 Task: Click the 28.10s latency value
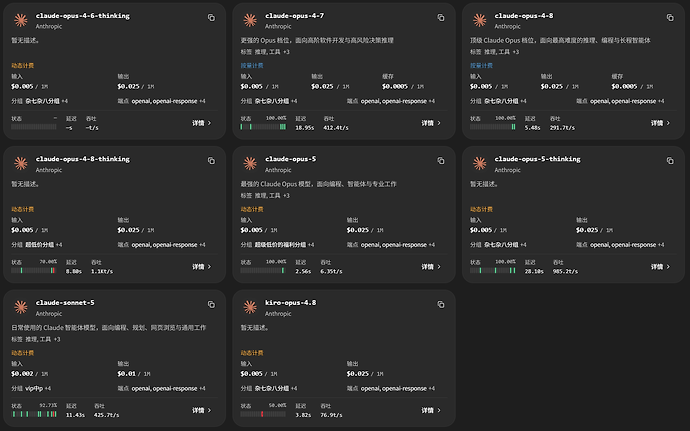point(534,272)
